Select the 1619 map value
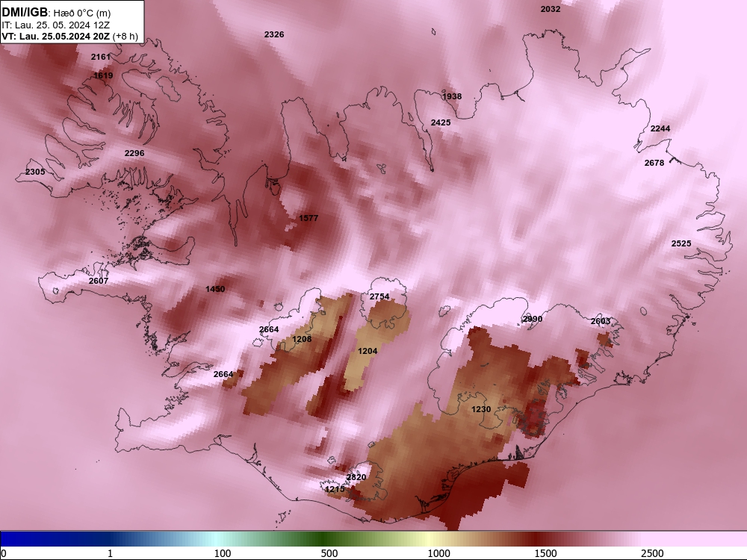Image resolution: width=747 pixels, height=560 pixels. [103, 75]
